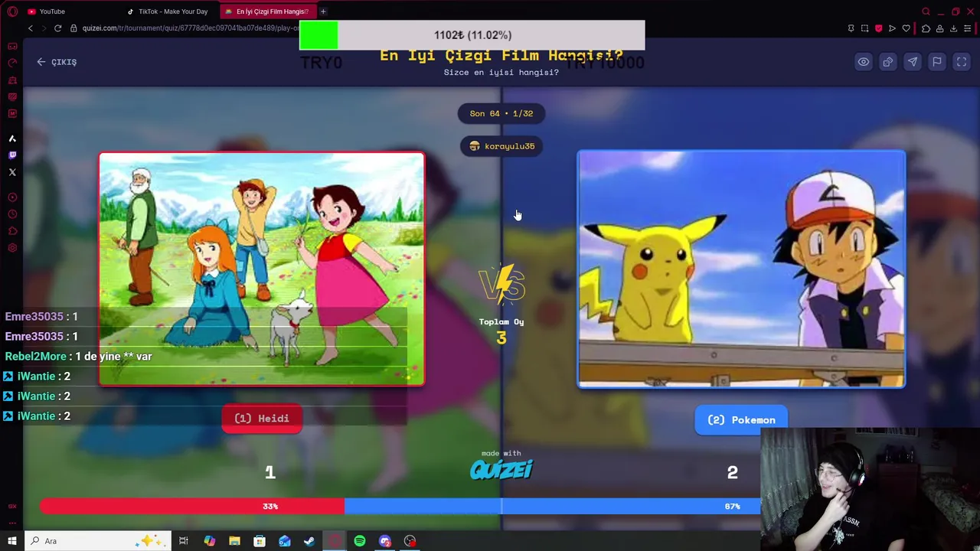
Task: Click the korayulu35 creator badge
Action: pyautogui.click(x=501, y=146)
